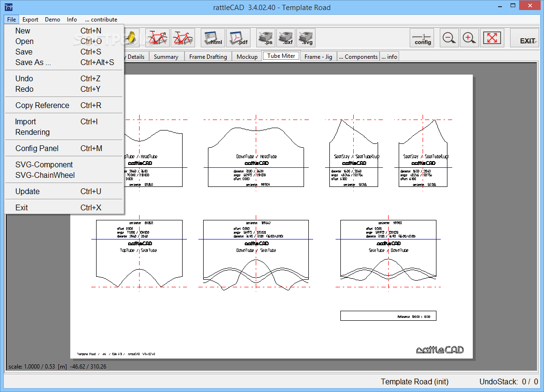The image size is (544, 392).
Task: Select Copy Reference menu entry
Action: pos(64,105)
